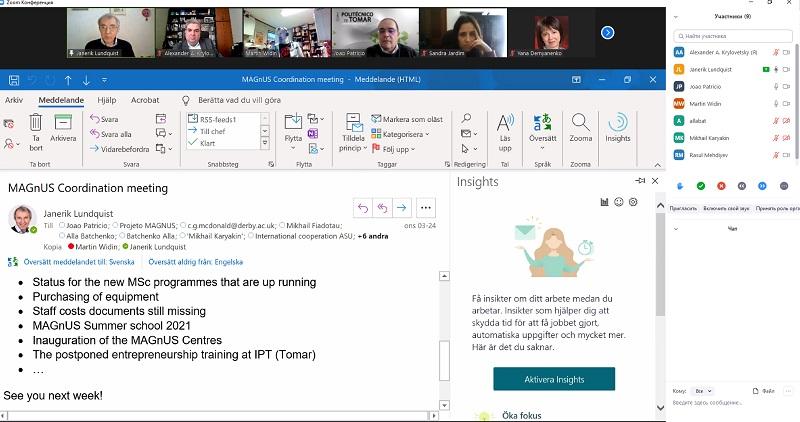This screenshot has height=422, width=800.
Task: Toggle raise hand in participants panel
Action: tap(681, 185)
